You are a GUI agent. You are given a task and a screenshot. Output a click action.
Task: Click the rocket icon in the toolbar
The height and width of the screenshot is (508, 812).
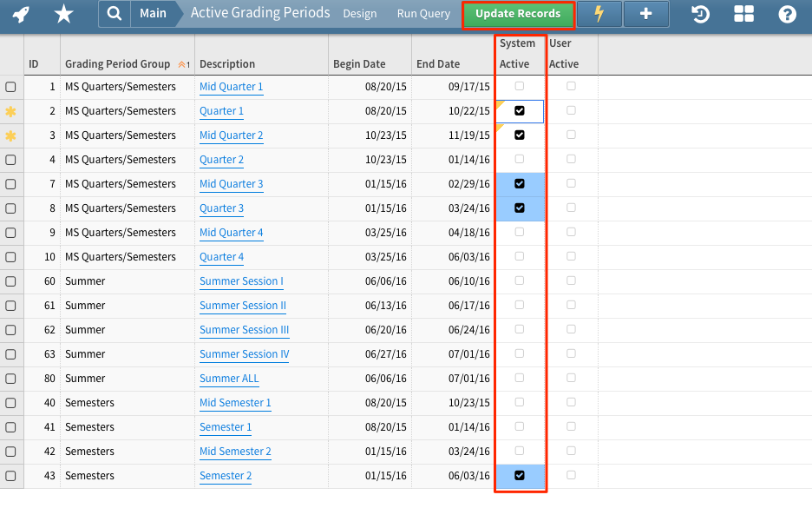coord(21,14)
